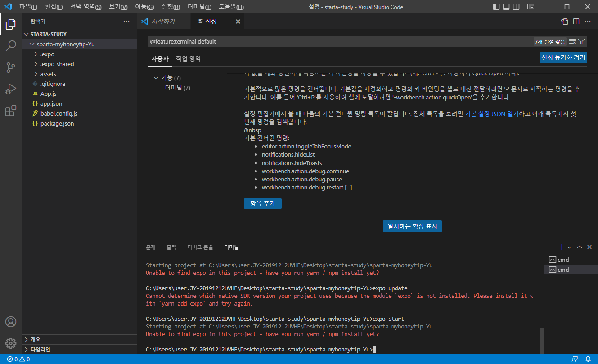Screen dimensions: 598x364
Task: Click the 일치하는 확장 표시 button
Action: (x=412, y=226)
